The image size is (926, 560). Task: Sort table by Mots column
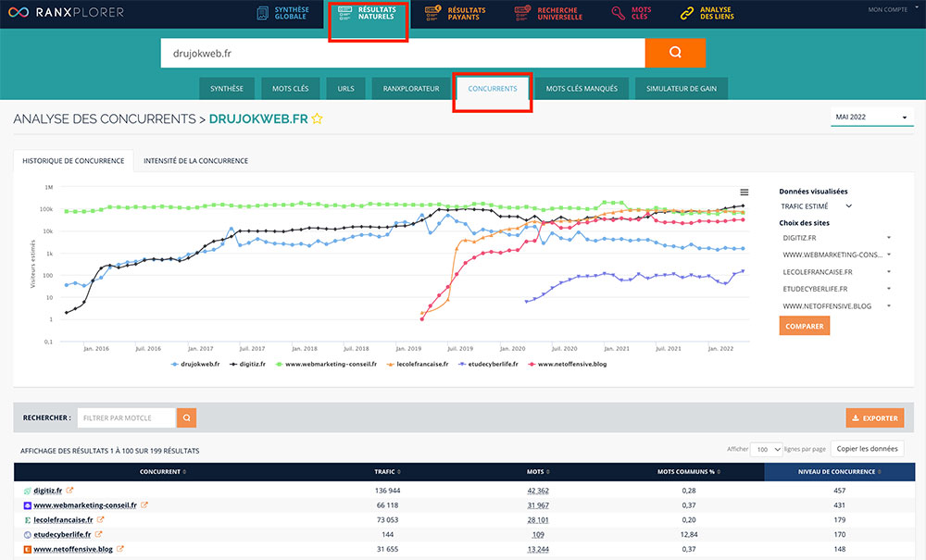click(538, 471)
